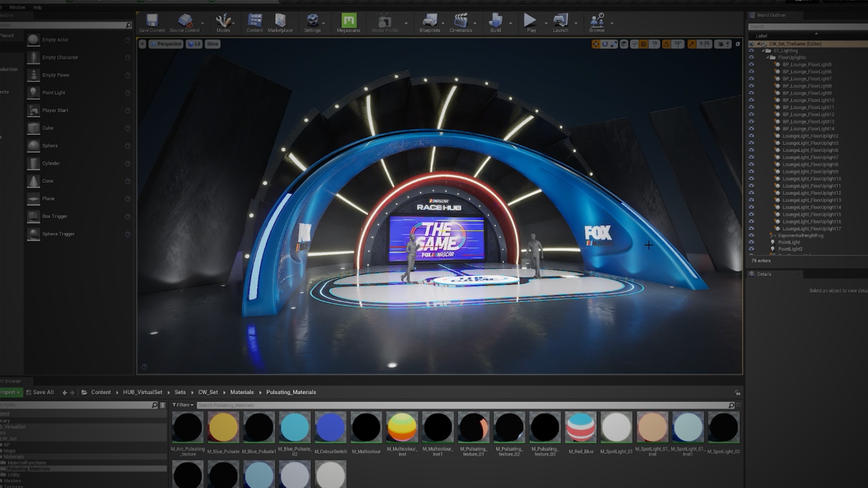Viewport: 868px width, 488px height.
Task: Open the grid snap size 10 dropdown
Action: (654, 44)
